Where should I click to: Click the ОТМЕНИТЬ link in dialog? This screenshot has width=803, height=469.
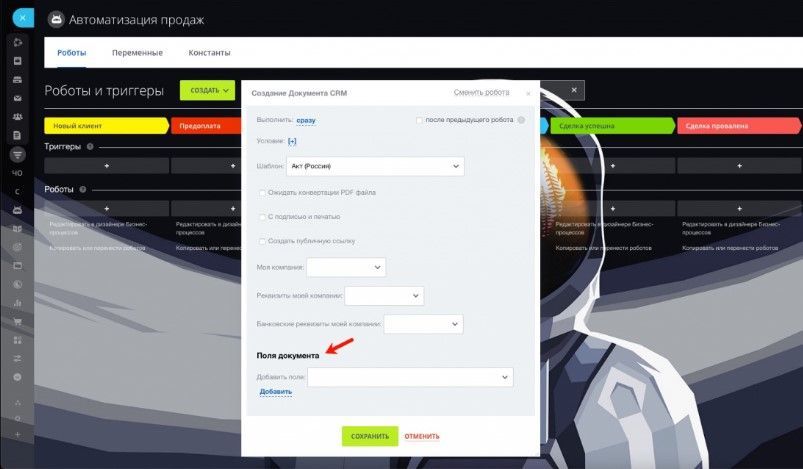422,436
